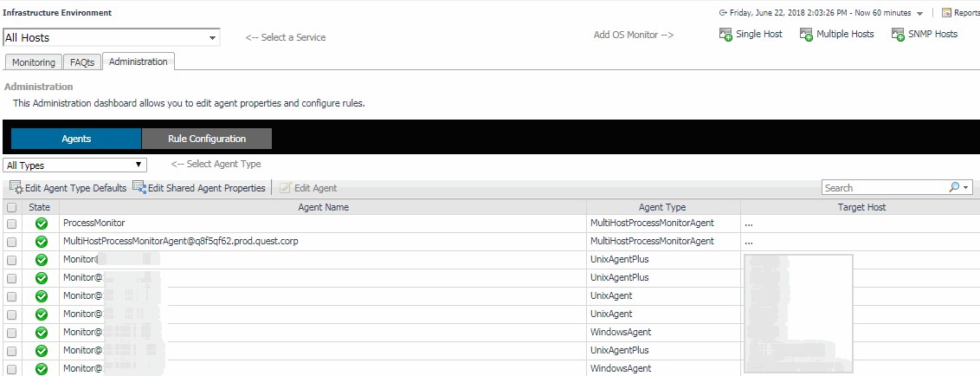The width and height of the screenshot is (980, 376).
Task: Click the Single Host add-monitor icon
Action: pyautogui.click(x=725, y=35)
